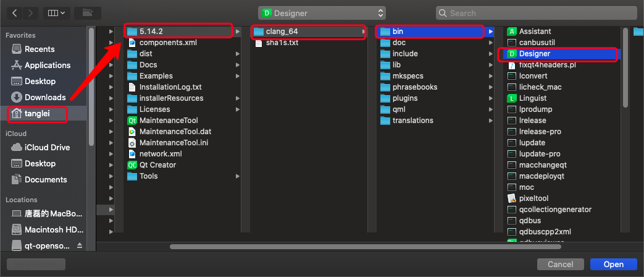Select the Designer application
The width and height of the screenshot is (644, 277).
tap(562, 54)
